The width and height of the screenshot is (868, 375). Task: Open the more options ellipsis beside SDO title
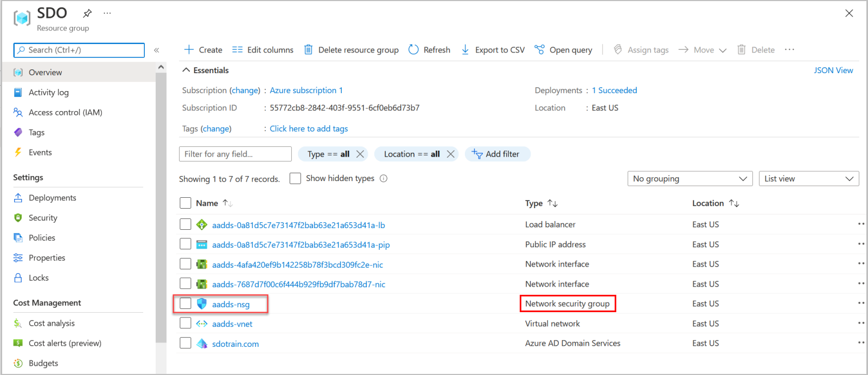pyautogui.click(x=107, y=13)
